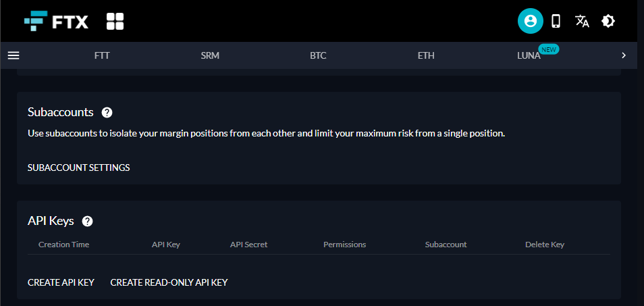Click the Permissions column header

[x=344, y=245]
